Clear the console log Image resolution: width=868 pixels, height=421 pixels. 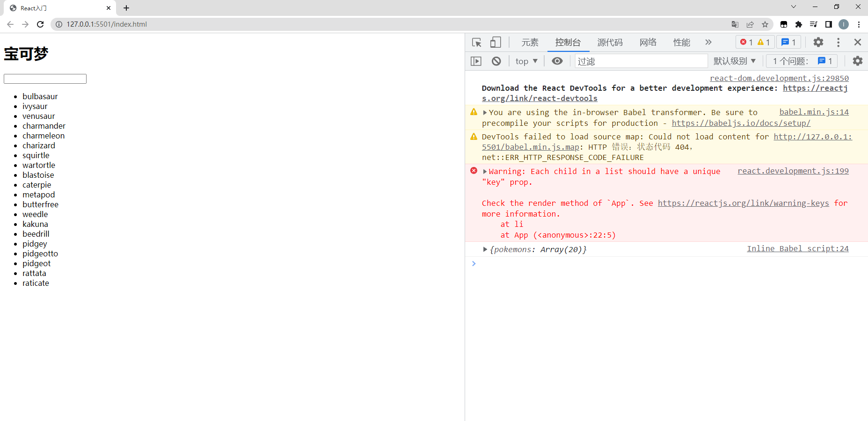point(496,61)
